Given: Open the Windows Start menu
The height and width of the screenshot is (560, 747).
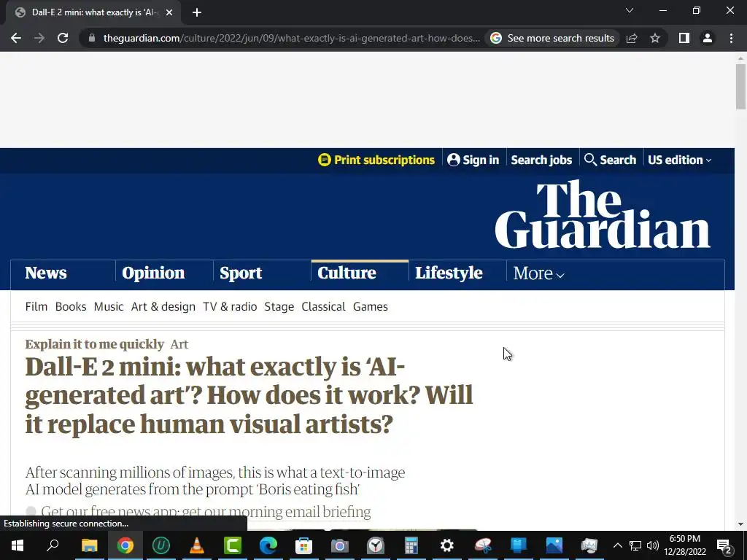Looking at the screenshot, I should [x=18, y=545].
